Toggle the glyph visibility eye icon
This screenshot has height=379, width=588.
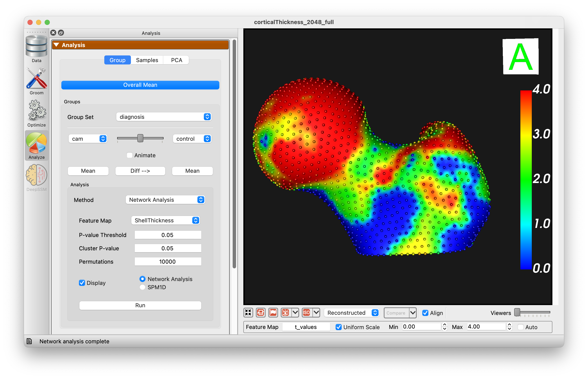point(286,313)
